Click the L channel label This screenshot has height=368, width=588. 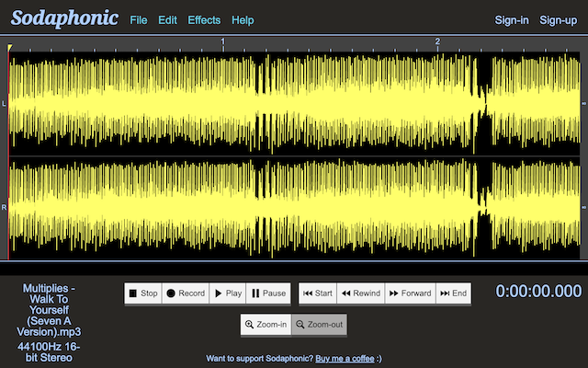(x=4, y=104)
